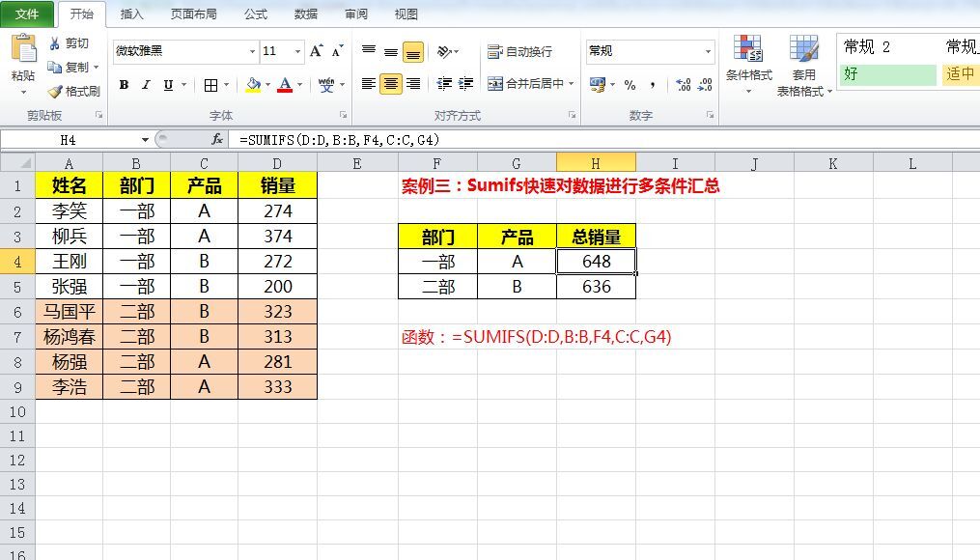980x560 pixels.
Task: Click the fx insert function button
Action: tap(217, 139)
